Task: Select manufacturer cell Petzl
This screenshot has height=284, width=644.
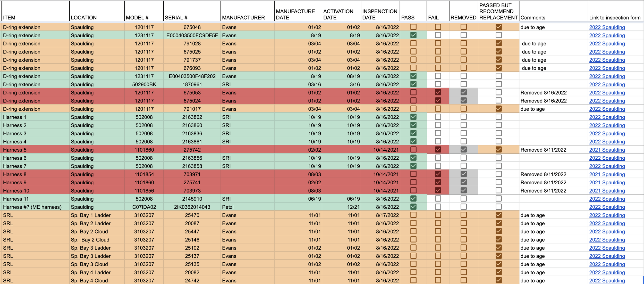Action: (x=247, y=207)
